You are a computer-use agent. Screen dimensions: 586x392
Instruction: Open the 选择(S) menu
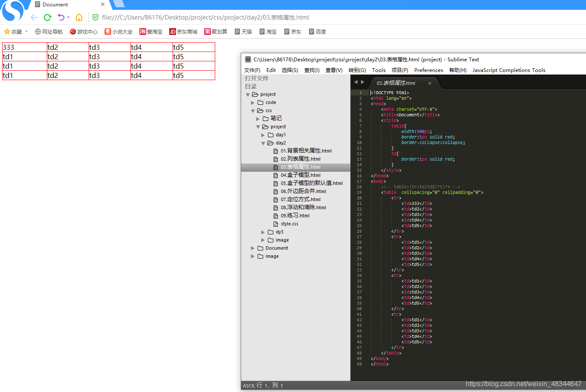click(290, 70)
